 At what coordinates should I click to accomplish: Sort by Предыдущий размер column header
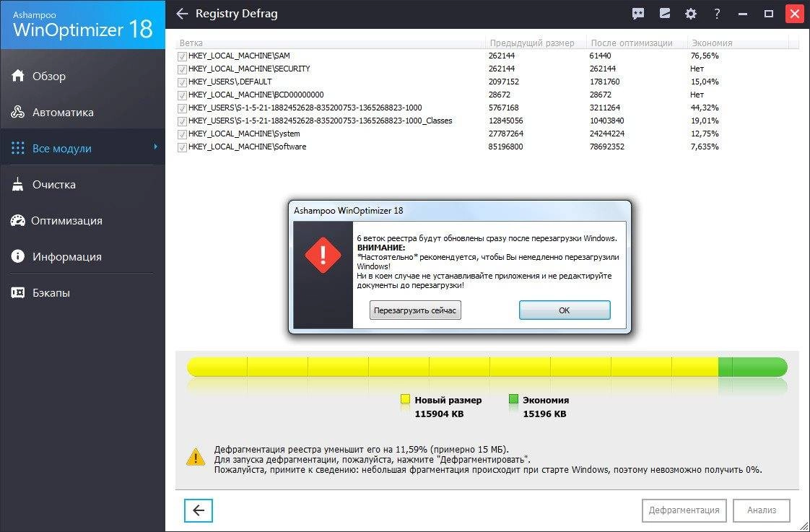tap(536, 43)
